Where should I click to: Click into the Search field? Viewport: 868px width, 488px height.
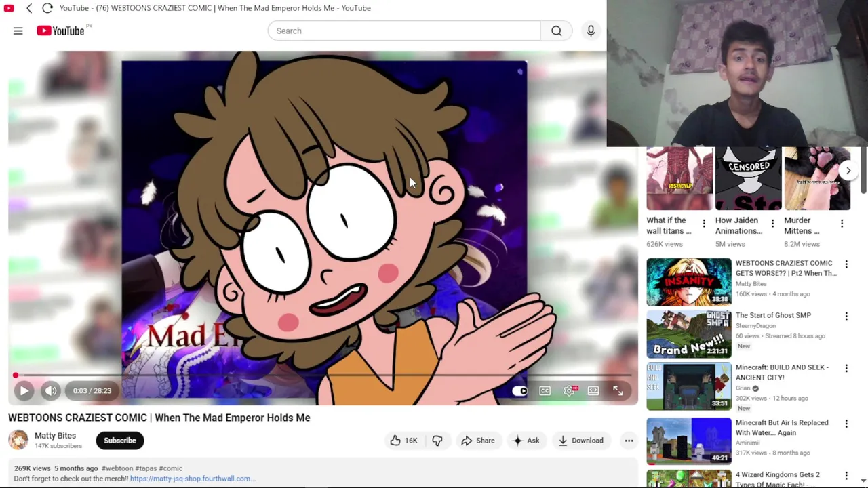click(404, 30)
